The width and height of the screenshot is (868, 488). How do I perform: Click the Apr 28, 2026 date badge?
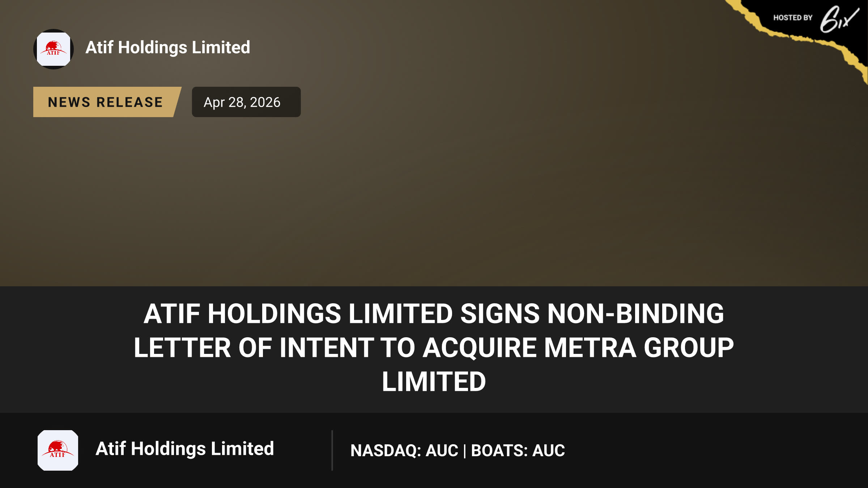246,102
